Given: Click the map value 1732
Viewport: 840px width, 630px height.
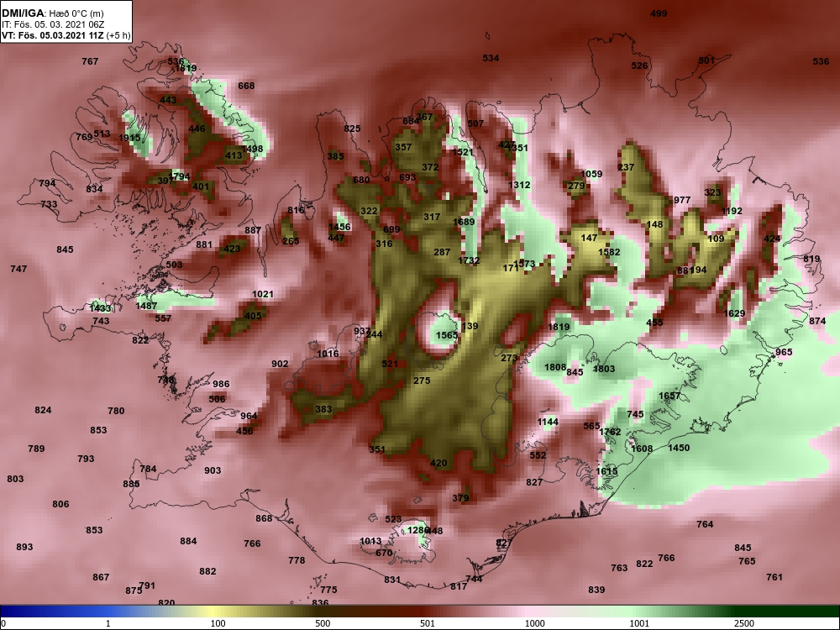Looking at the screenshot, I should click(x=469, y=260).
